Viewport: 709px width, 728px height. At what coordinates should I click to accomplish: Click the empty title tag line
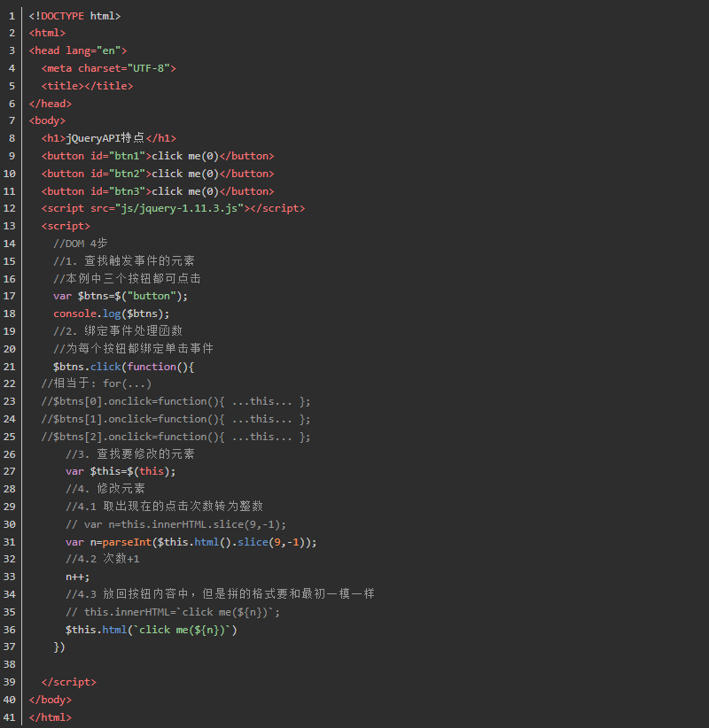point(87,86)
